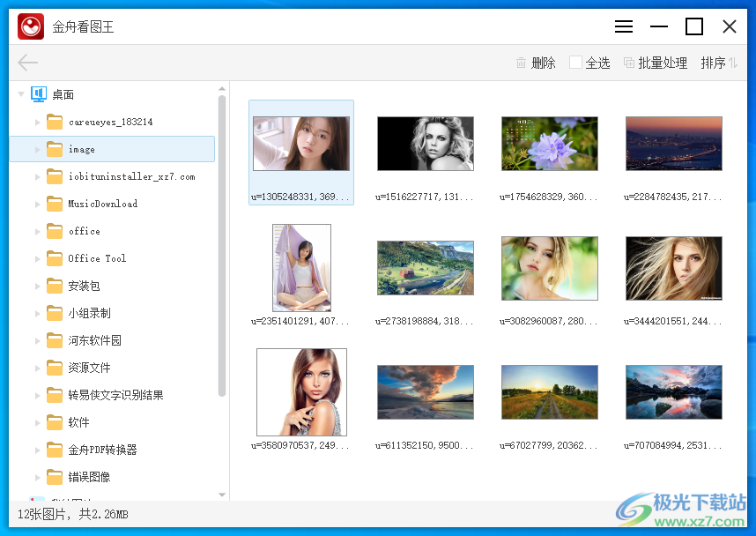Click the iobituninstaller_xz7.com folder icon
Image resolution: width=756 pixels, height=536 pixels.
pyautogui.click(x=55, y=176)
